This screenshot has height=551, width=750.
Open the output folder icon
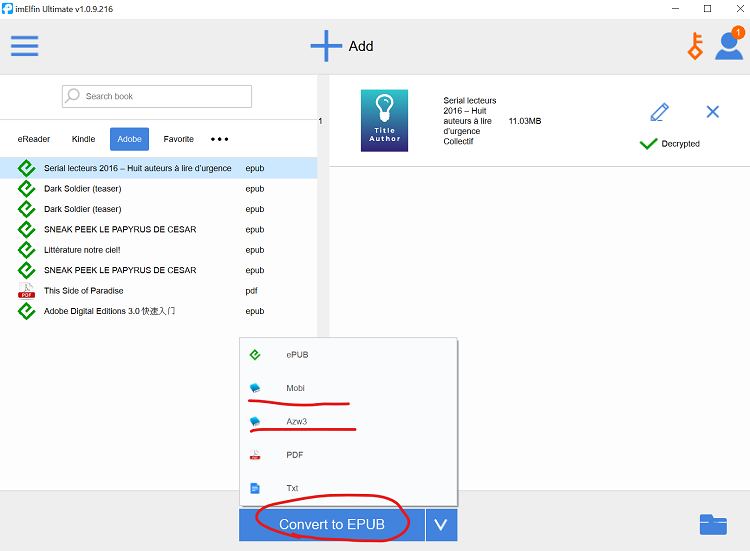point(713,525)
